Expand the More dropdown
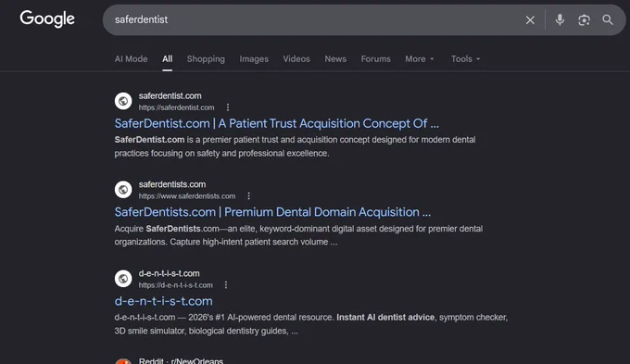Image resolution: width=630 pixels, height=364 pixels. [420, 58]
